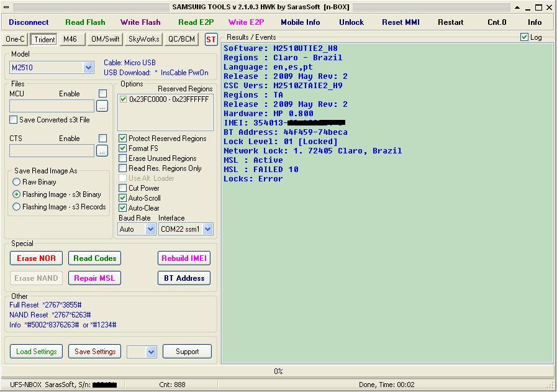557x392 pixels.
Task: Enable Erase Unused Regions checkbox
Action: pos(123,158)
